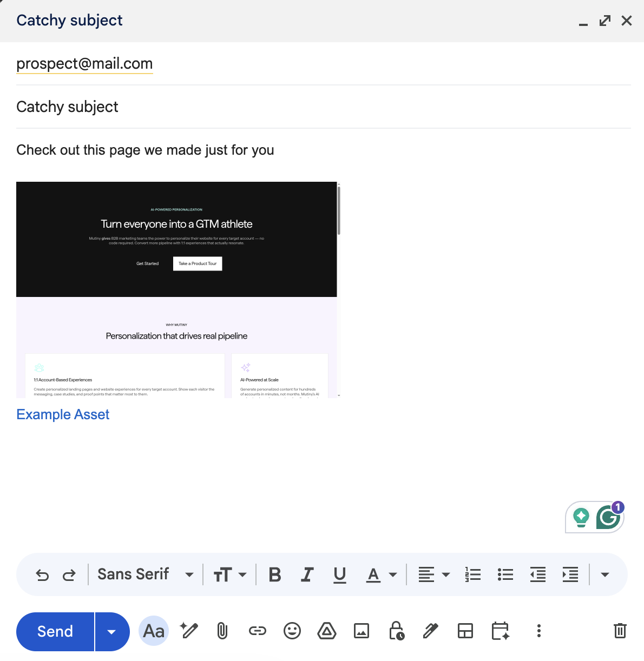644x661 pixels.
Task: Click the 'AI-Powered at Scale' card title
Action: point(259,380)
